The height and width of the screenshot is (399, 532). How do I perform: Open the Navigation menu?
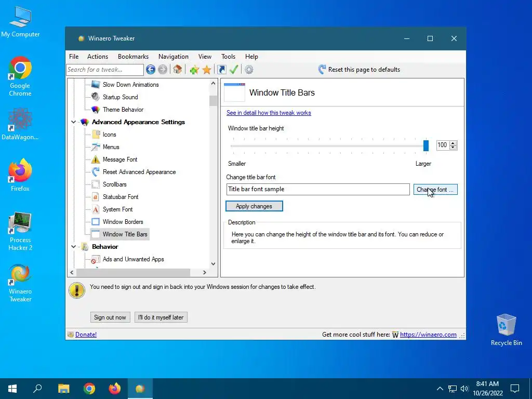[x=174, y=57]
